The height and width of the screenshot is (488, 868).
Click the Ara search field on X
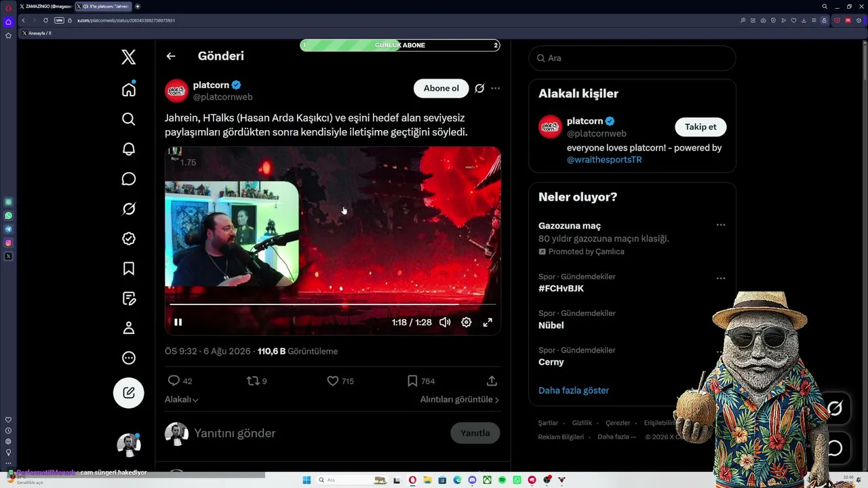click(x=632, y=58)
